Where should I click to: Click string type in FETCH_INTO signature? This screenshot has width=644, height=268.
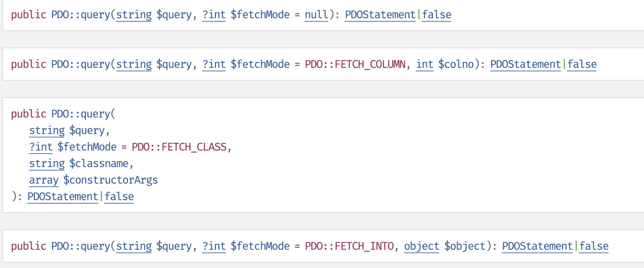(x=134, y=246)
